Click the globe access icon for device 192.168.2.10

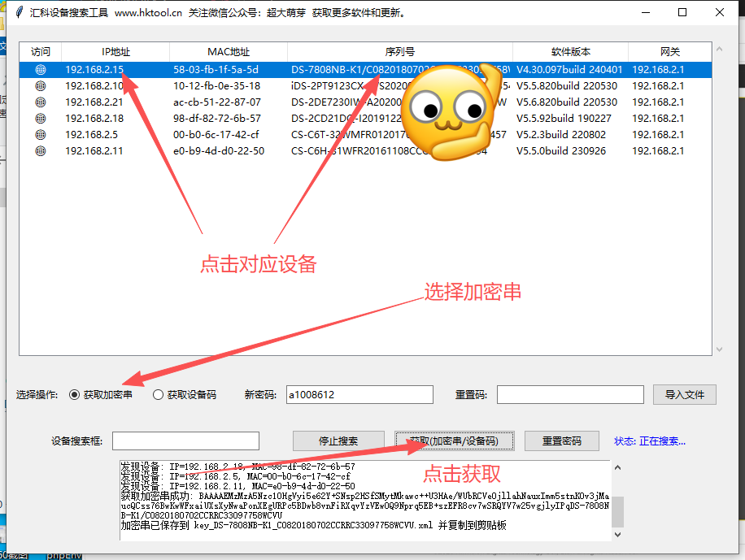point(40,85)
